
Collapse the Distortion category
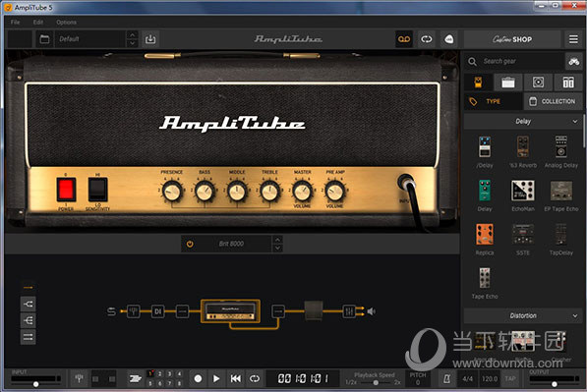(575, 315)
